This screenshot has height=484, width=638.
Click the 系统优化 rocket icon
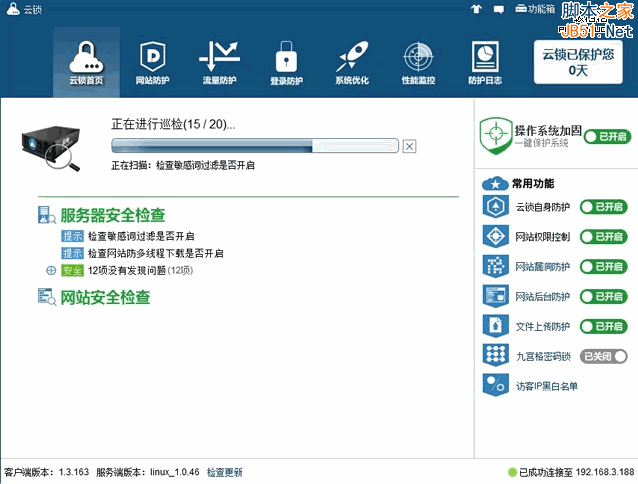point(352,61)
